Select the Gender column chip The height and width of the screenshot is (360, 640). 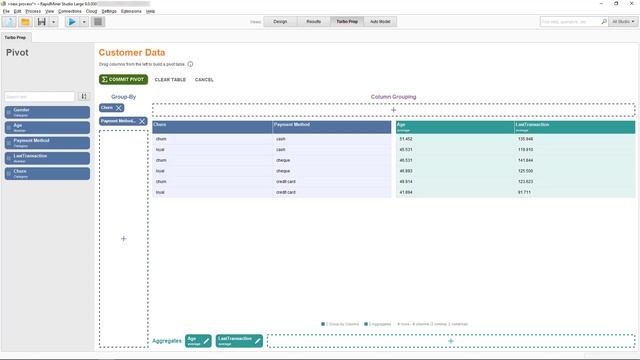click(x=47, y=112)
